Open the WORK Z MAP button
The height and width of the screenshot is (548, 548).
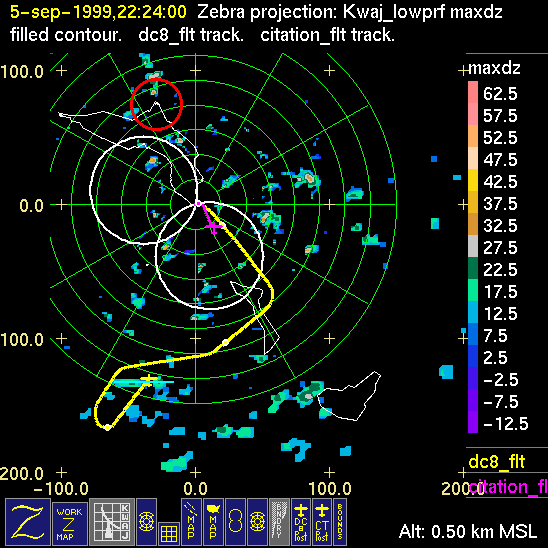click(x=70, y=524)
